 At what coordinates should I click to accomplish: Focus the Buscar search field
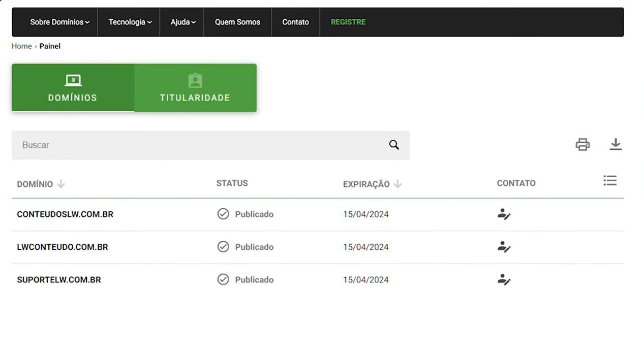pyautogui.click(x=210, y=145)
